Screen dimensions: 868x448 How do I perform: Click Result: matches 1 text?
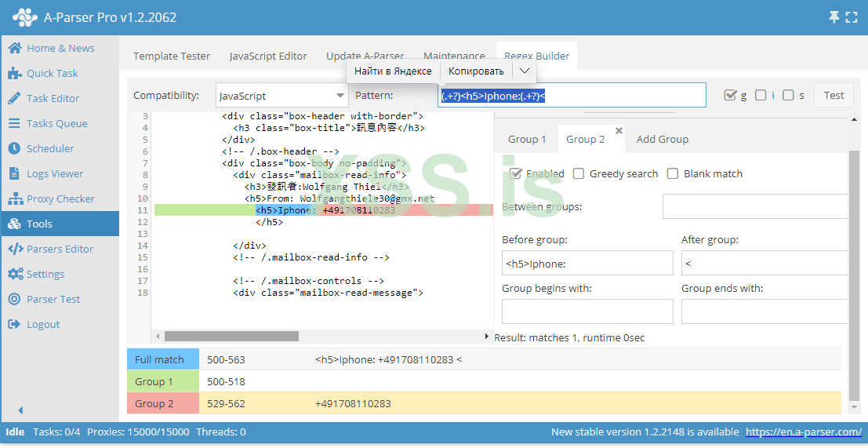click(x=569, y=337)
